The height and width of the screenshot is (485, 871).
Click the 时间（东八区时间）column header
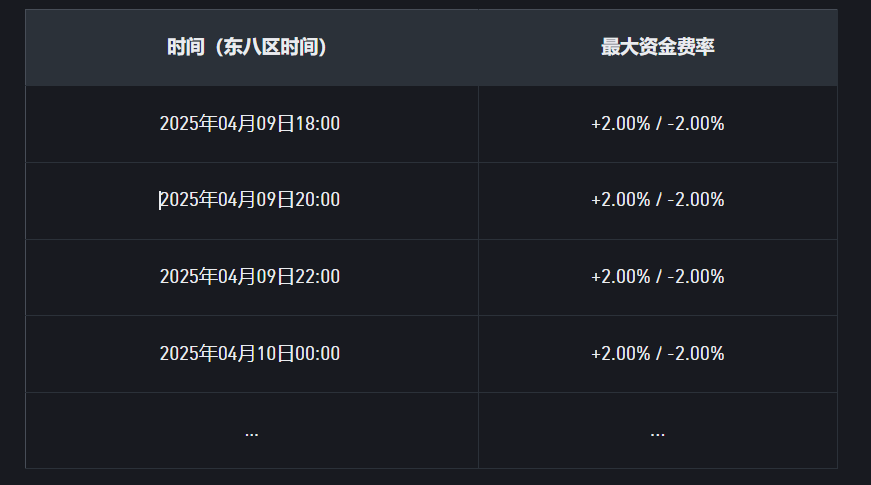click(x=247, y=47)
